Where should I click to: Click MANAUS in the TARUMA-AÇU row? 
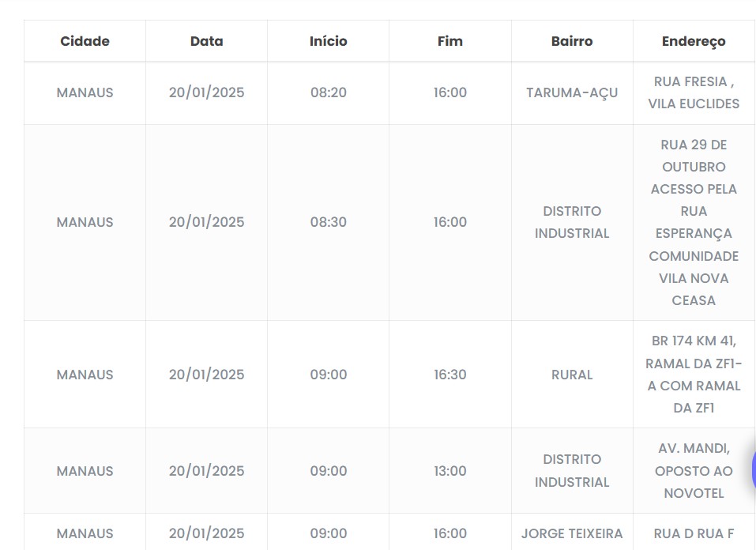pos(85,92)
